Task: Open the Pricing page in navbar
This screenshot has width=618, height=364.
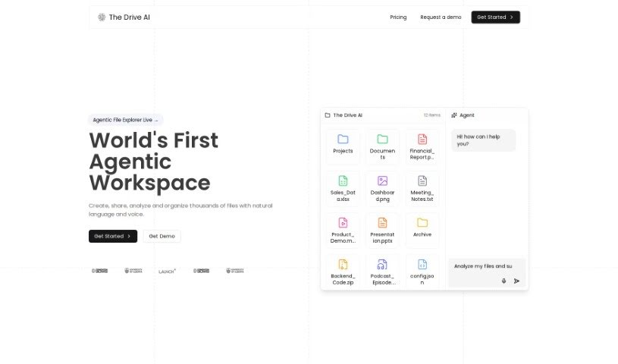Action: coord(398,17)
